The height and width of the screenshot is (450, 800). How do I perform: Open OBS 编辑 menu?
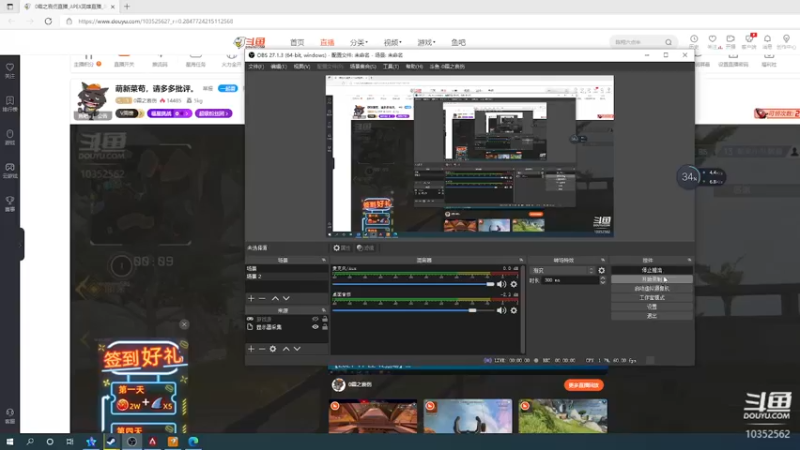click(278, 67)
